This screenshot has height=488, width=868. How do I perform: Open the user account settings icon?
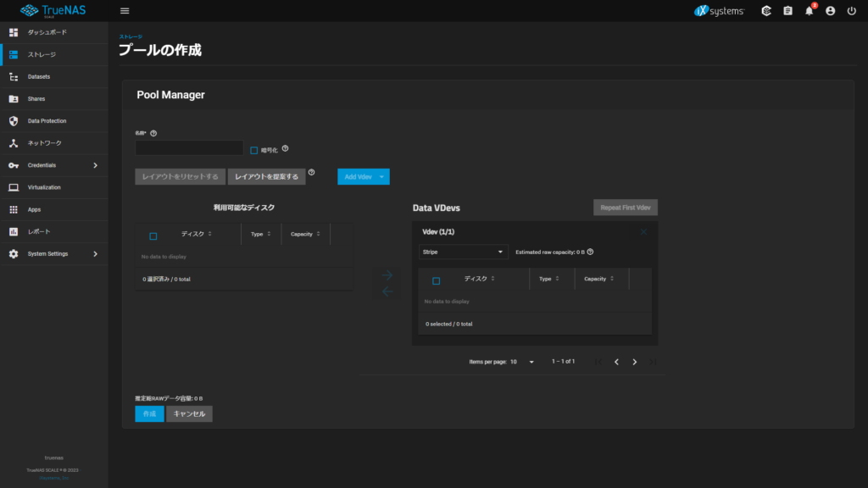[830, 11]
